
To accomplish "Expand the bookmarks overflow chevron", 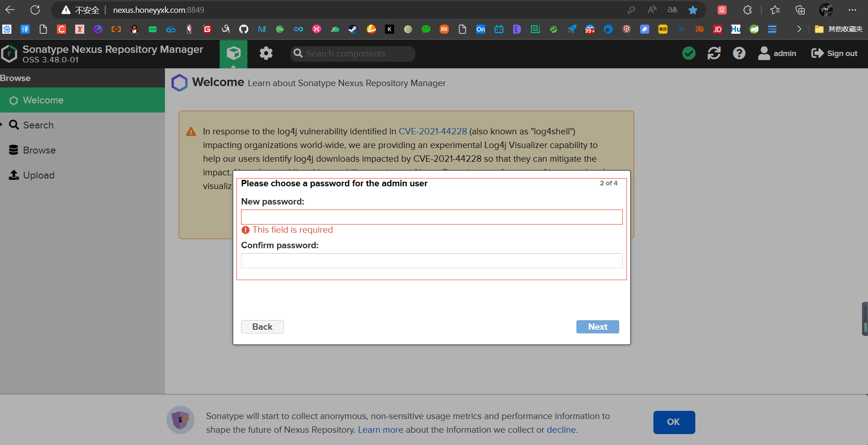I will pyautogui.click(x=799, y=29).
